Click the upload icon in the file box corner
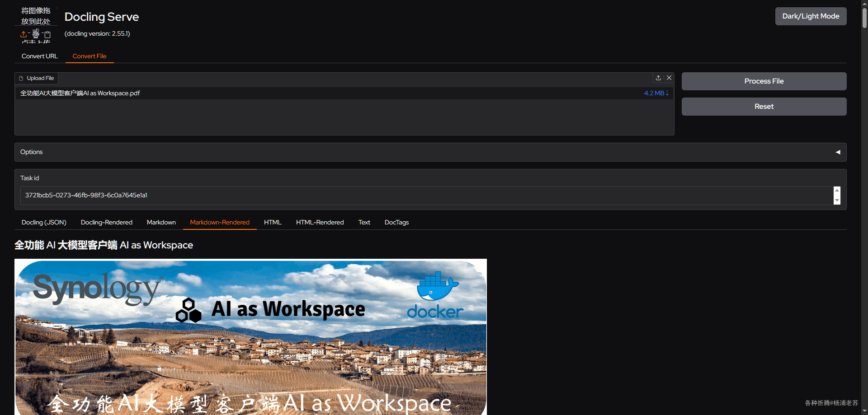868x415 pixels. pos(658,78)
